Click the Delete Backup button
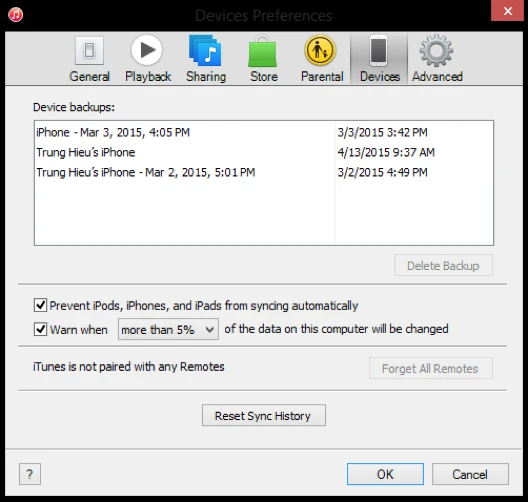Image resolution: width=528 pixels, height=502 pixels. [443, 265]
